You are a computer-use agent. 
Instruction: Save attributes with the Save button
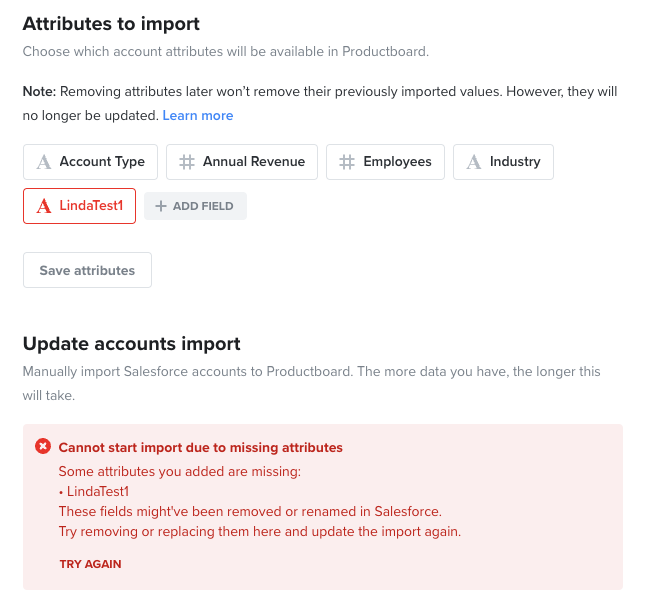point(87,270)
